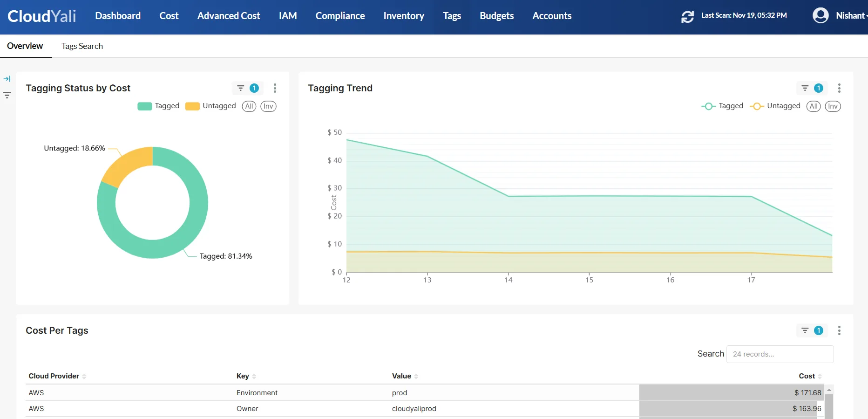868x419 pixels.
Task: Toggle Tagged line in the Tagging Trend legend
Action: [722, 106]
